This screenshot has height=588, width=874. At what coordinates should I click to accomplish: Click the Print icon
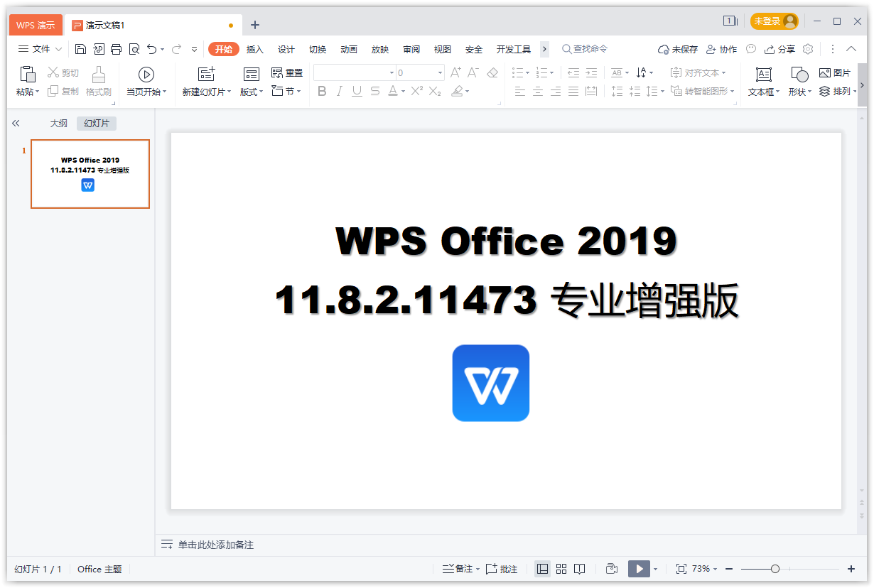coord(116,49)
